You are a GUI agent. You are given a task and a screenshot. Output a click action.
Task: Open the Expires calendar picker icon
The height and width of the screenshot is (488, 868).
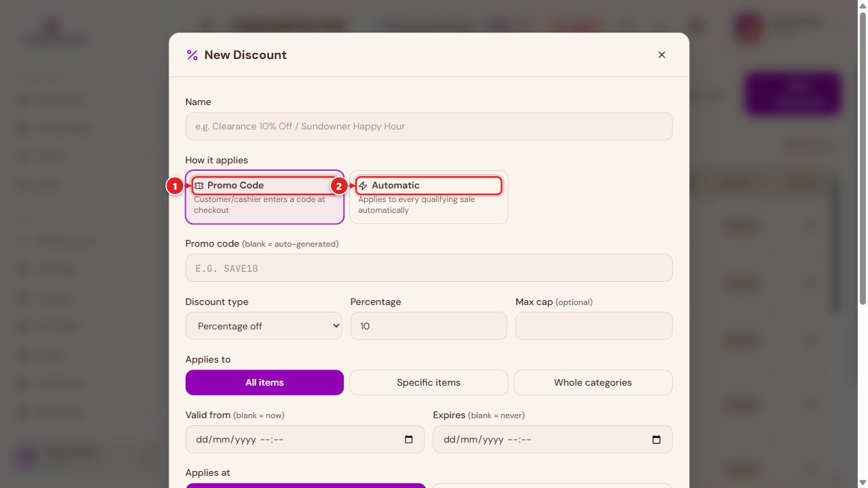(x=656, y=439)
